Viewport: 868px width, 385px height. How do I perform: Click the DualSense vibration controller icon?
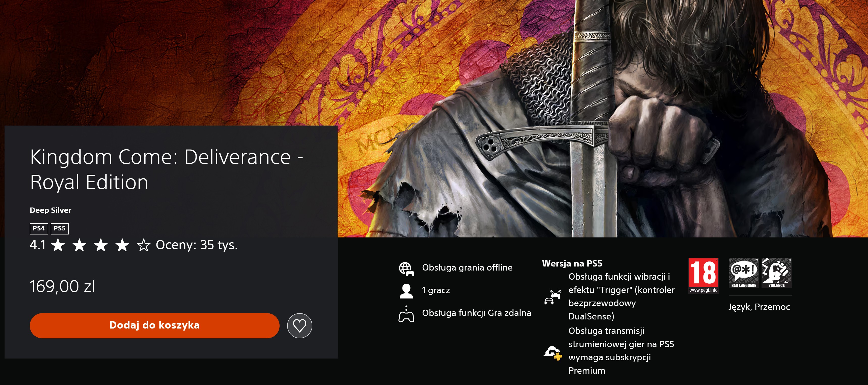[553, 297]
